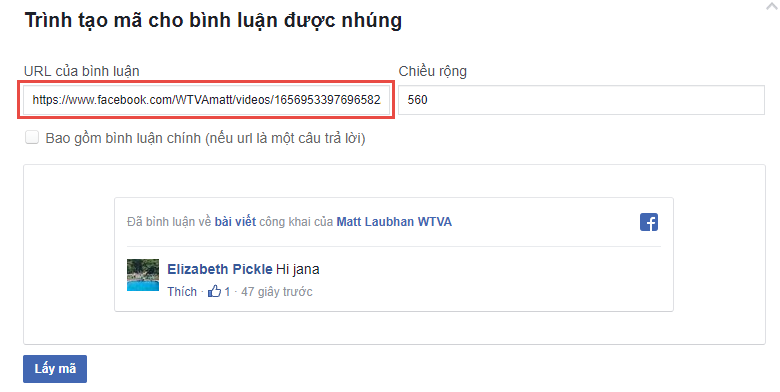Image resolution: width=780 pixels, height=392 pixels.
Task: Click the 'Thích' like link
Action: click(x=182, y=292)
